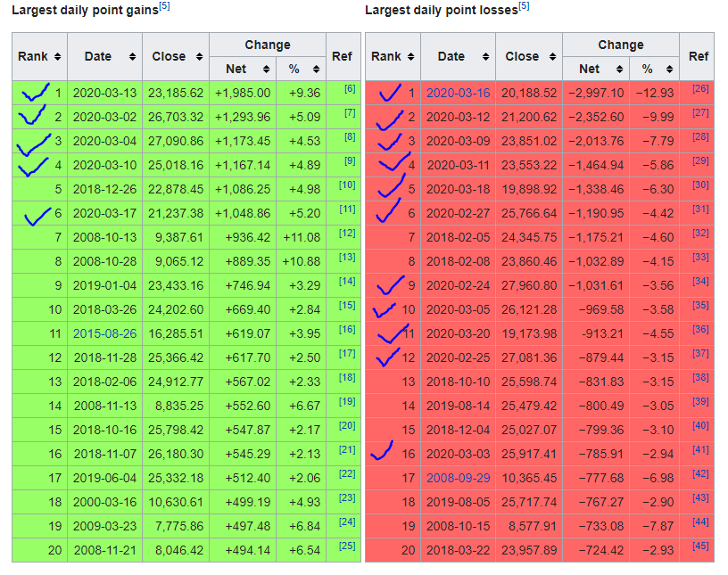Open reference [6] in gains table

[350, 88]
